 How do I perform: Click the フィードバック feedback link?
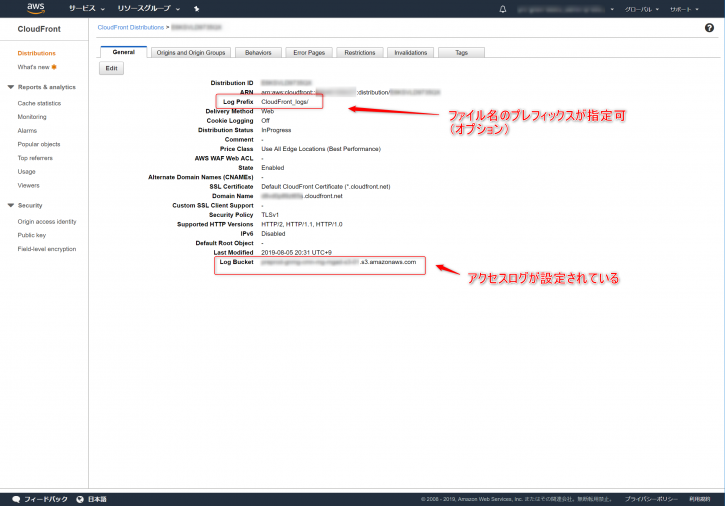pos(46,499)
